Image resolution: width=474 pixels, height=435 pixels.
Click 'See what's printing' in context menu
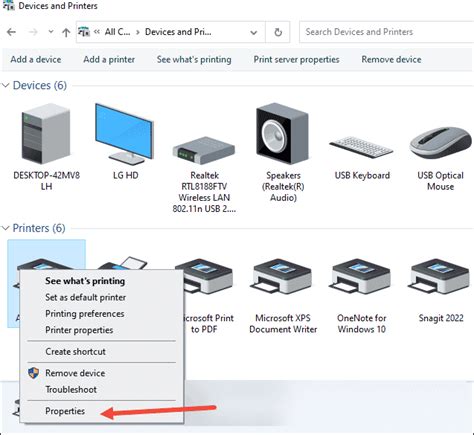pyautogui.click(x=85, y=281)
